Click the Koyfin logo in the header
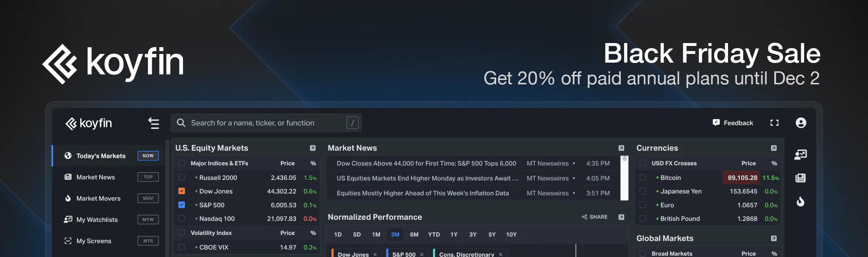This screenshot has width=868, height=257. coord(89,123)
